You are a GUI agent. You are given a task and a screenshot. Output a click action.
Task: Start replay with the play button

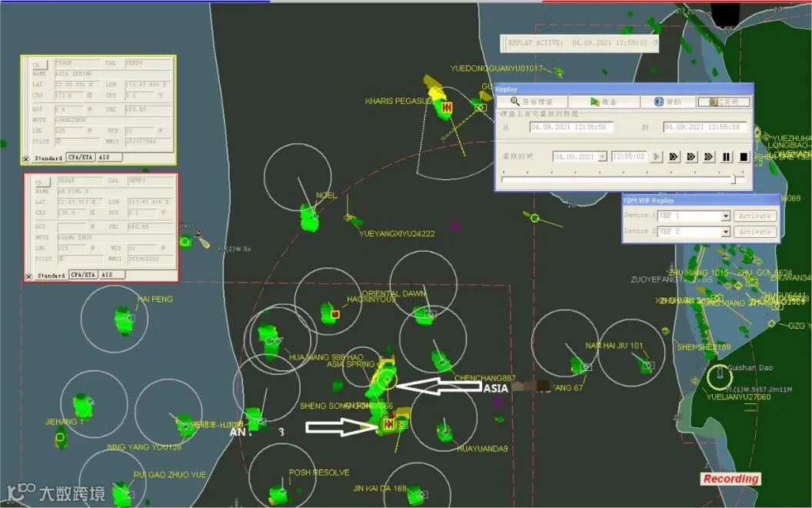[x=657, y=156]
